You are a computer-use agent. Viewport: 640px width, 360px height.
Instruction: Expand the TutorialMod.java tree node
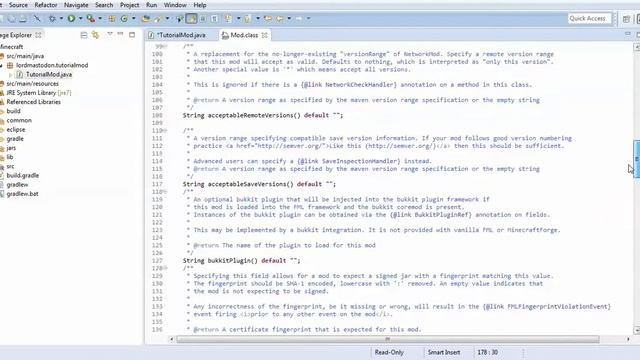click(11, 75)
